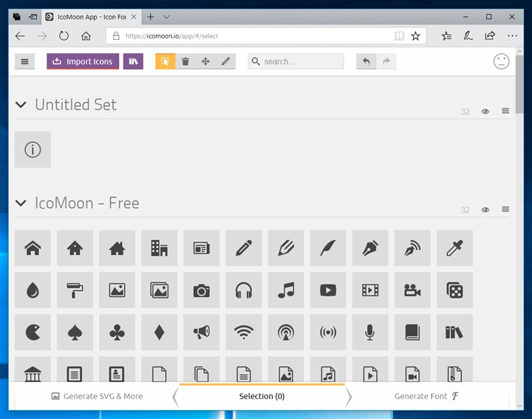
Task: Select the clubs icon
Action: [x=117, y=332]
